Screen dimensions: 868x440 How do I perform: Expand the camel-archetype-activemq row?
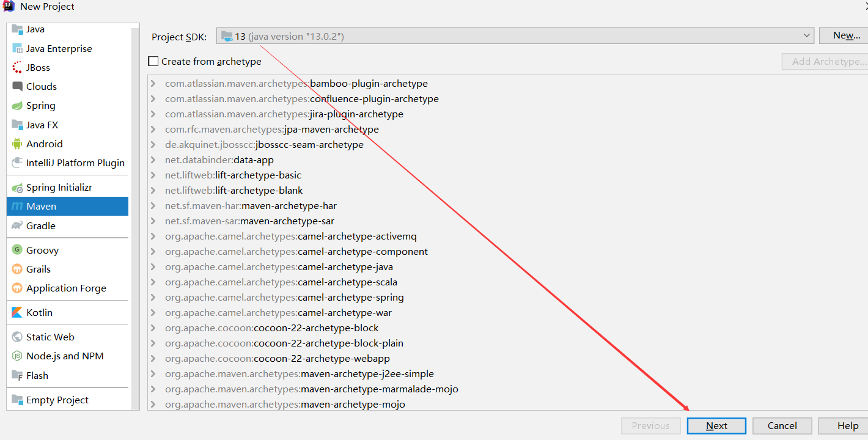point(153,237)
